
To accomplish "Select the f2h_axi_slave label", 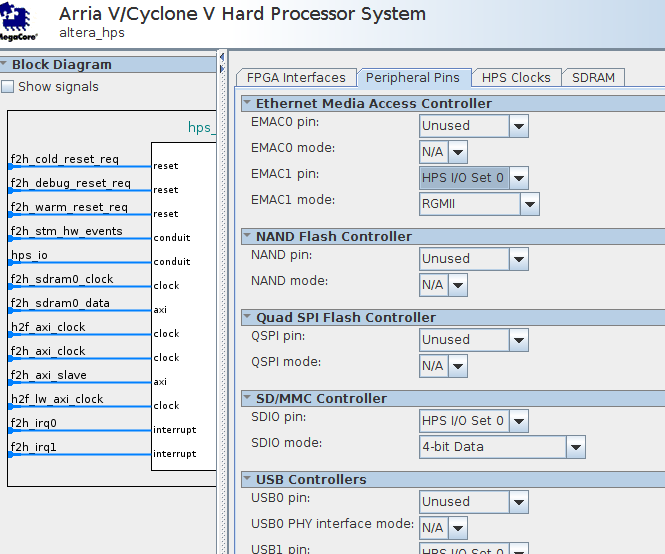I will pos(48,375).
